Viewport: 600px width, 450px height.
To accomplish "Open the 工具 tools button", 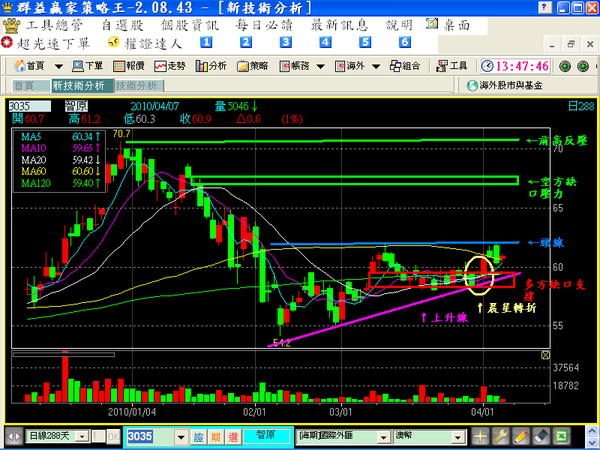I will point(452,66).
